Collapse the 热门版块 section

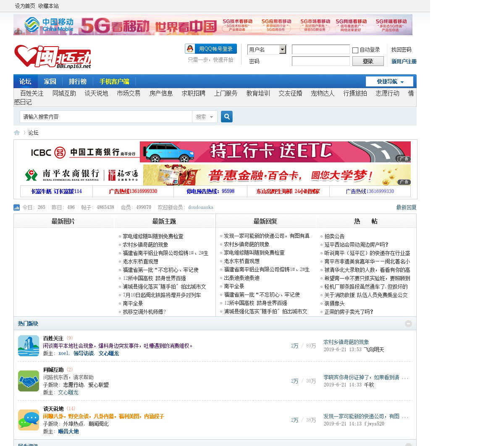click(x=408, y=323)
